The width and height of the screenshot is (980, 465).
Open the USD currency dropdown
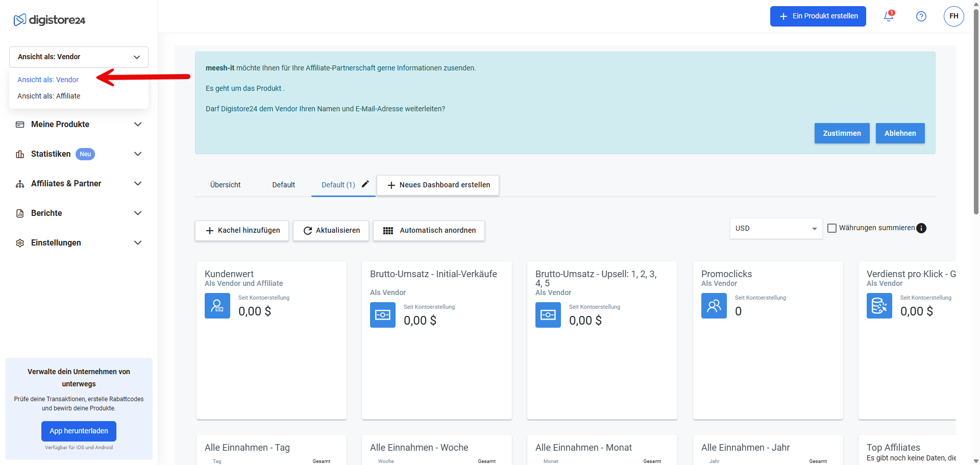tap(776, 228)
